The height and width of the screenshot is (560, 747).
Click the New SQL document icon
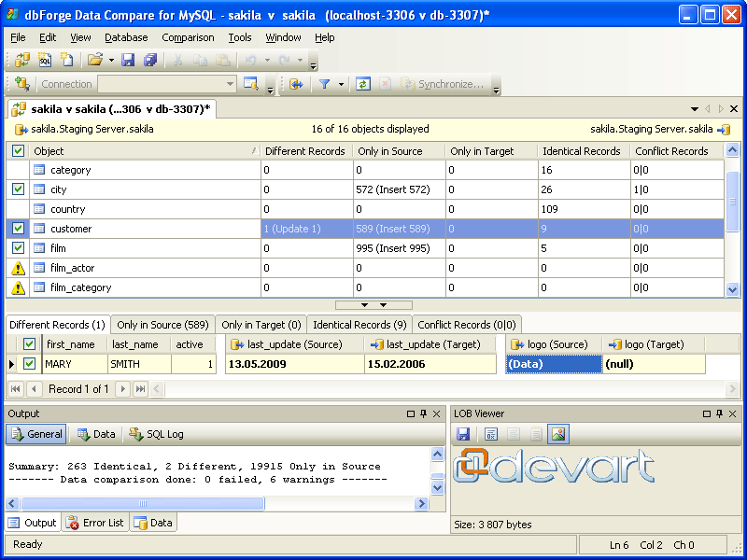click(x=44, y=60)
